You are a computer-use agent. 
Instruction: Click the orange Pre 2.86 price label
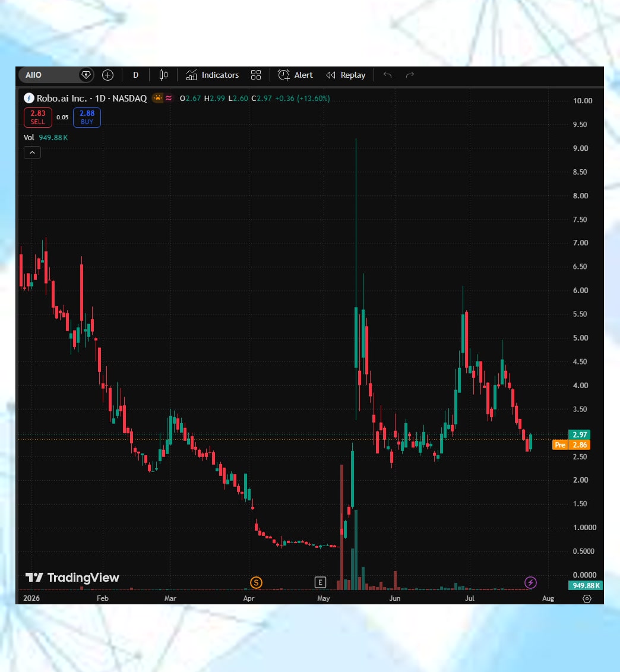point(571,445)
